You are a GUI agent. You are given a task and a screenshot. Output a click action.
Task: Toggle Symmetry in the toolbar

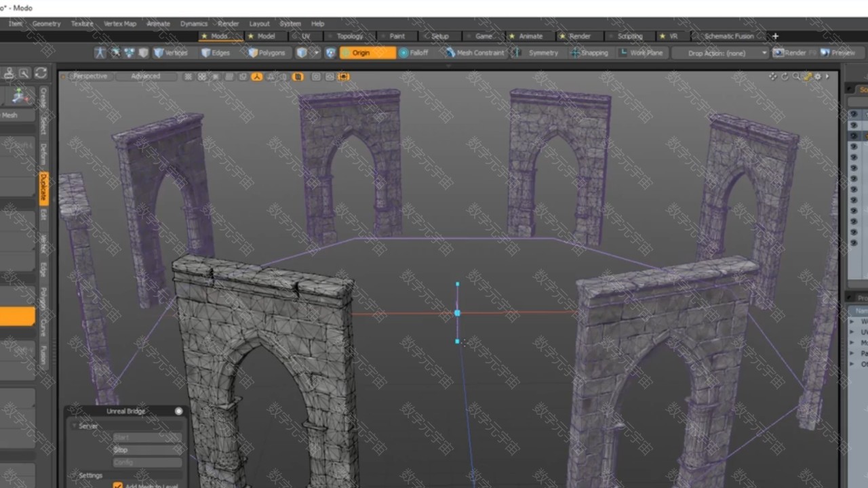[x=536, y=53]
